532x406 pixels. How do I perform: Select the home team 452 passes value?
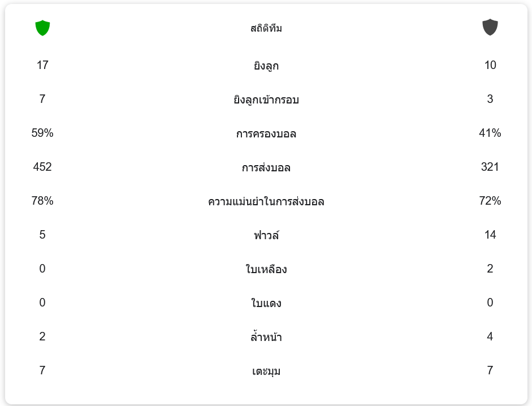pyautogui.click(x=42, y=167)
